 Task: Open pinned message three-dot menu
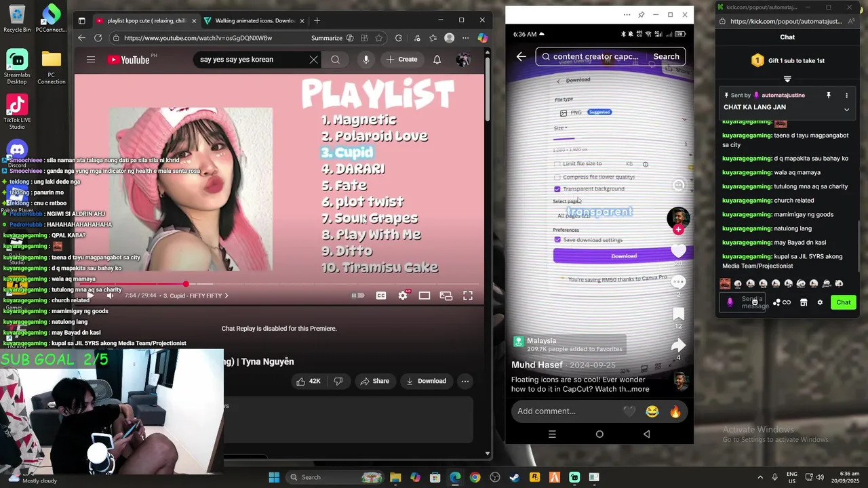[846, 96]
